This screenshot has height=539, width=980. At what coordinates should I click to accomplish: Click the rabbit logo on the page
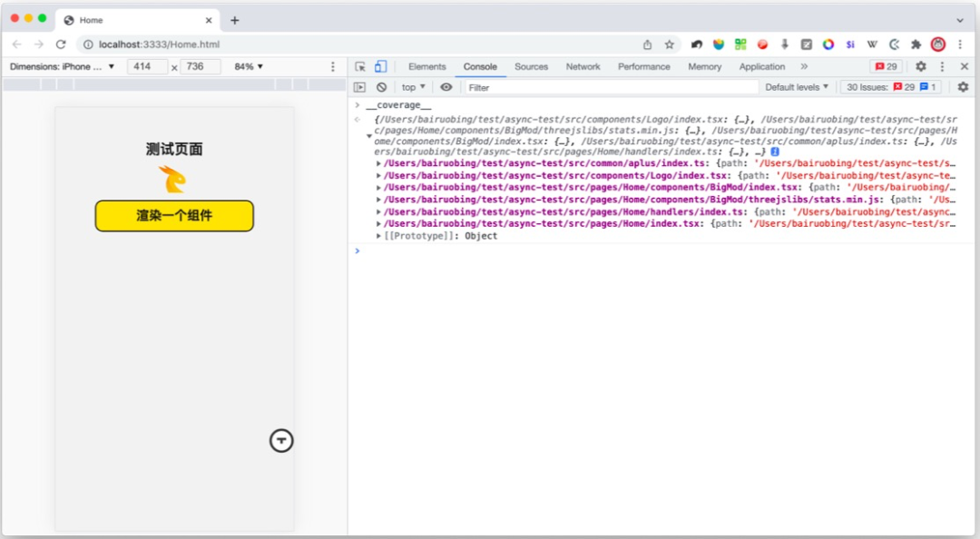[x=173, y=180]
